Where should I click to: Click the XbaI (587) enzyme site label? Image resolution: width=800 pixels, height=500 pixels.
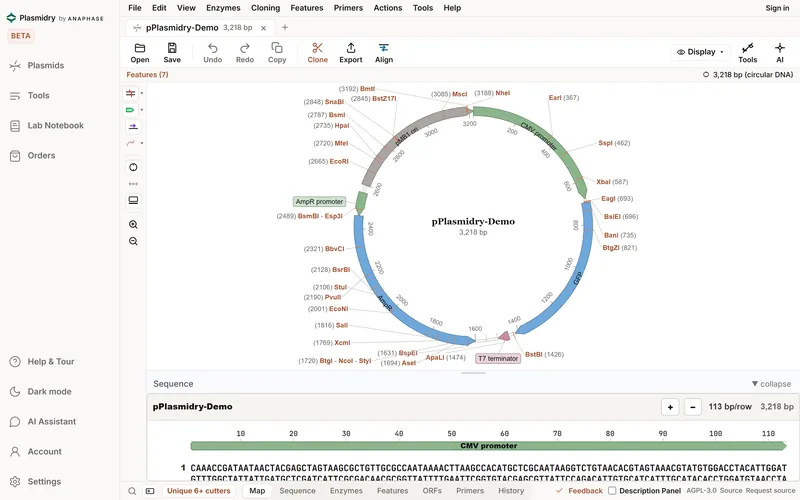click(612, 182)
